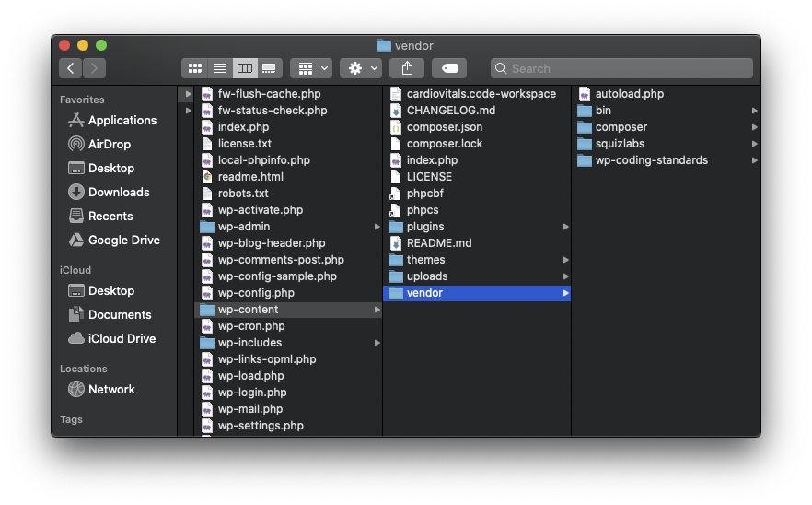Click the Edit Tags toolbar button

pos(449,68)
